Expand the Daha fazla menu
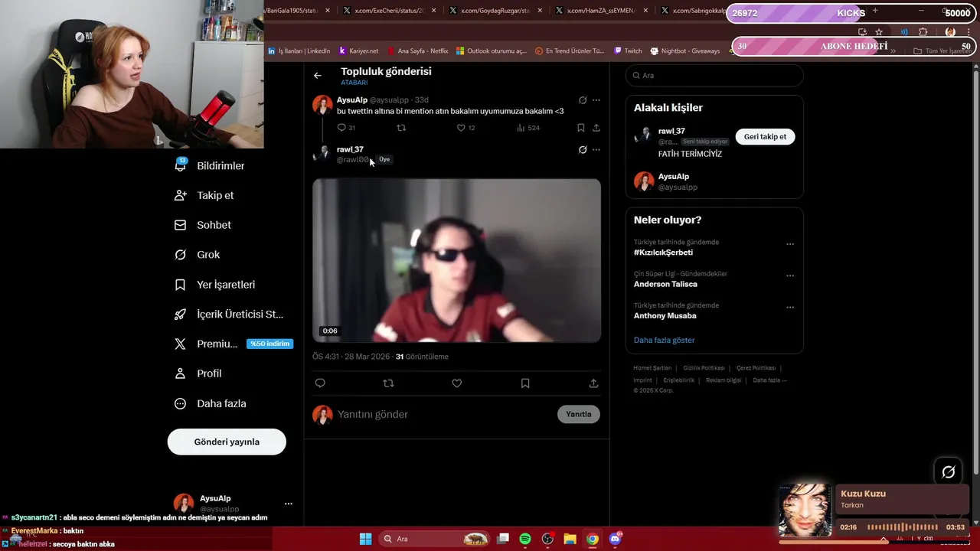 click(210, 403)
